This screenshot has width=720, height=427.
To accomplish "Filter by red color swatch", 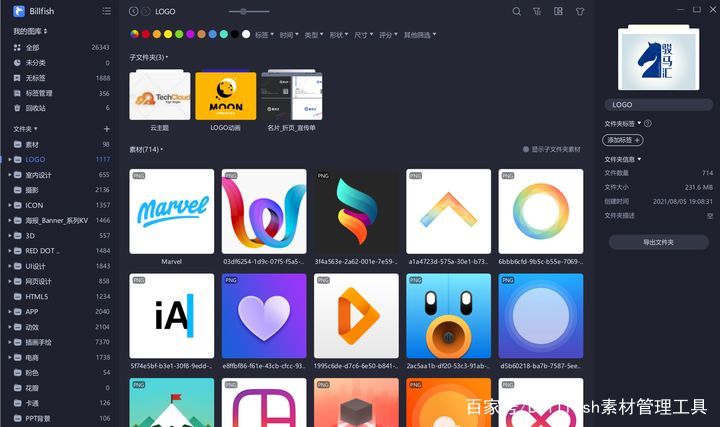I will pos(146,34).
